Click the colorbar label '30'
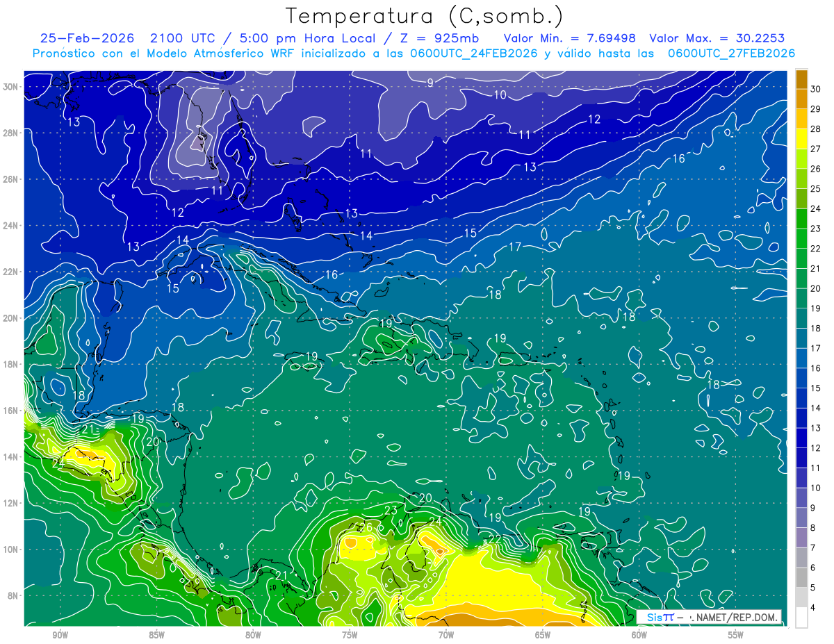This screenshot has width=834, height=644. pos(816,90)
